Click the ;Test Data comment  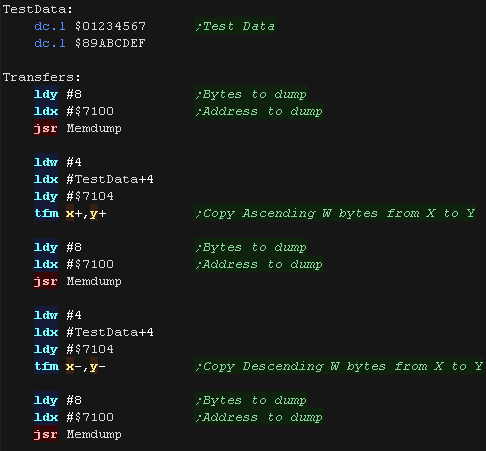tap(235, 26)
